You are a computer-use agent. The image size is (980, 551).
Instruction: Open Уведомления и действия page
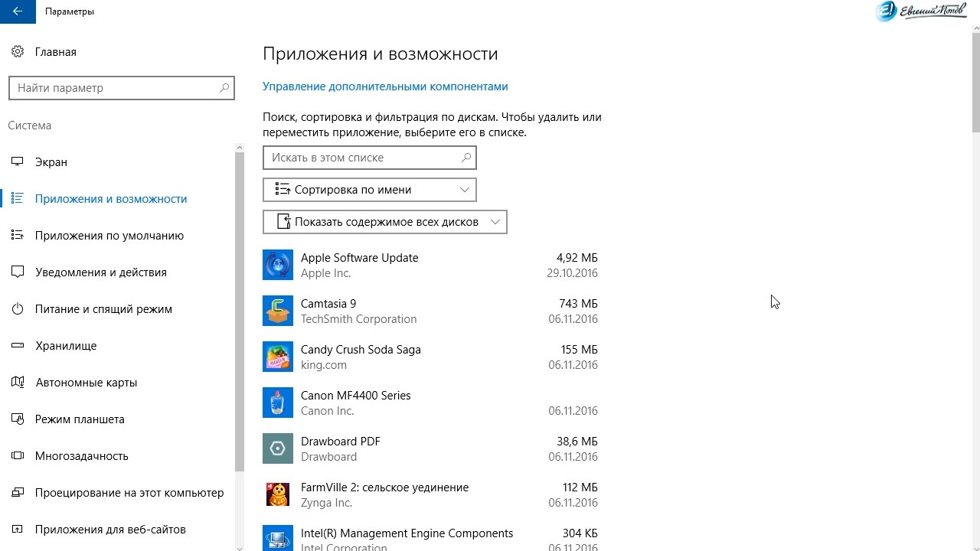tap(101, 272)
